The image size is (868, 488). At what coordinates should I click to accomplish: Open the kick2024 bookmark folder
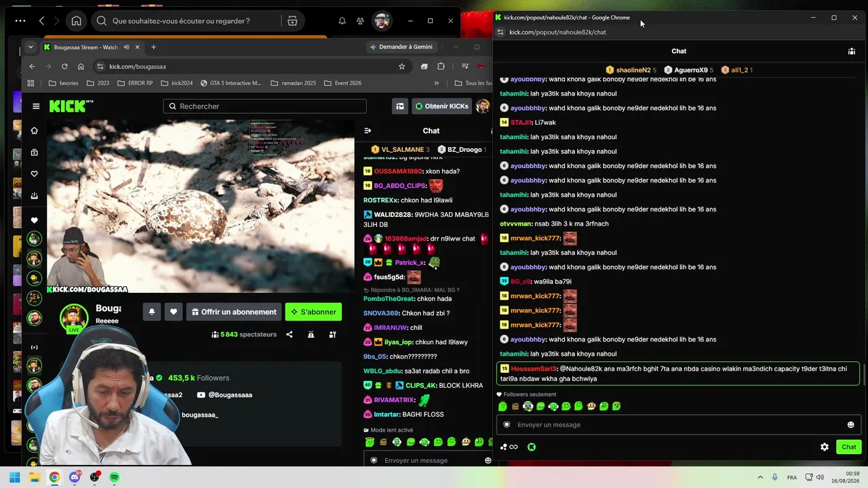tap(177, 83)
